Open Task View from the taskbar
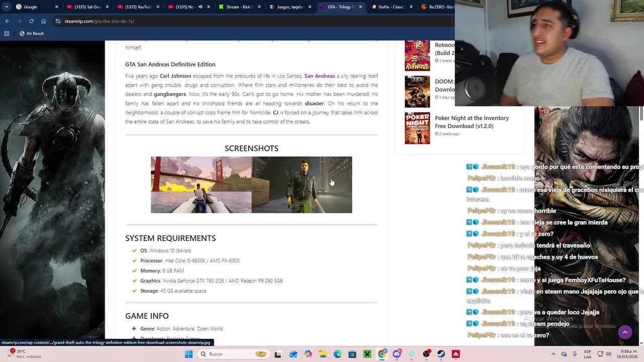Image resolution: width=644 pixels, height=362 pixels. click(x=278, y=354)
